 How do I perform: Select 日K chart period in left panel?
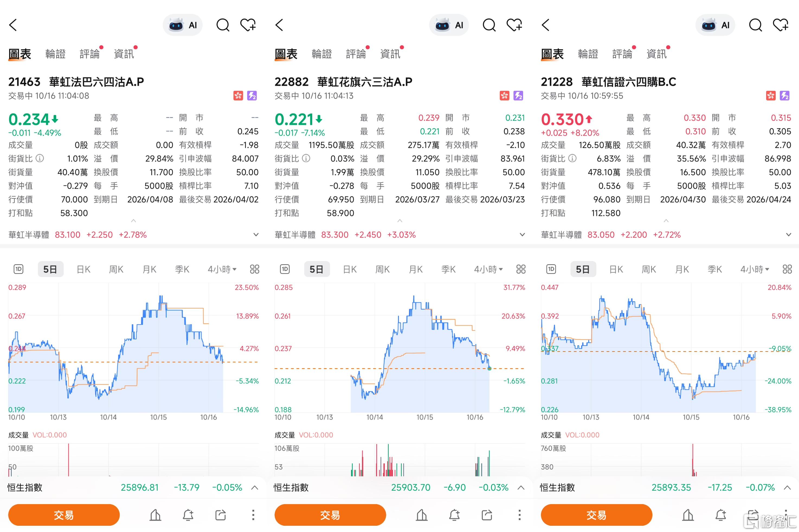[x=83, y=269]
